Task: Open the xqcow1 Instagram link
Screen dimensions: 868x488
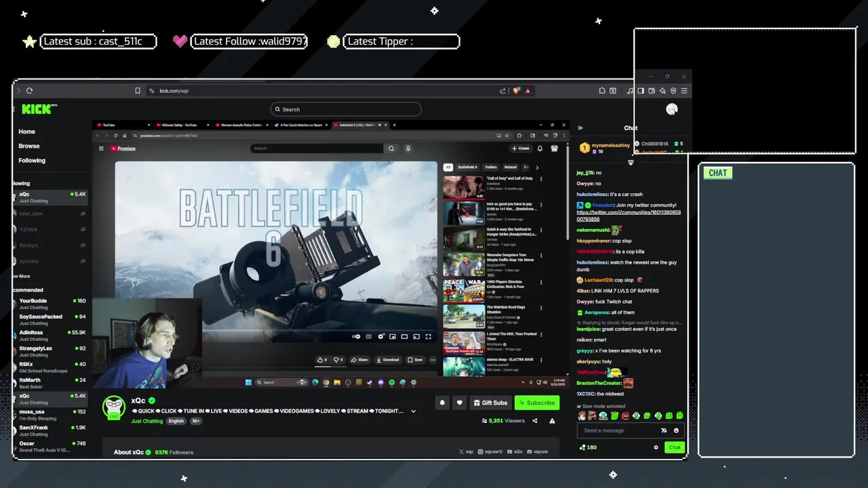Action: (490, 451)
